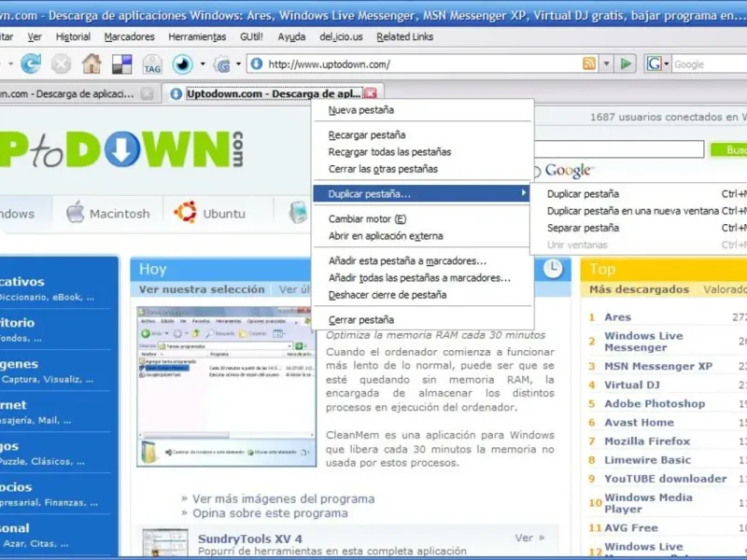Click the Google search box in toolbar
The height and width of the screenshot is (560, 747).
pyautogui.click(x=710, y=63)
